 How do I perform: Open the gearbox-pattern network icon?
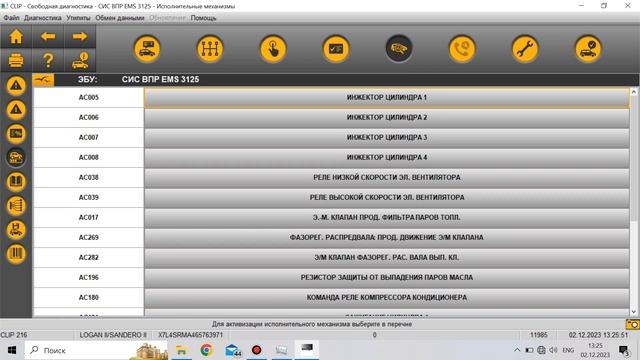[210, 49]
